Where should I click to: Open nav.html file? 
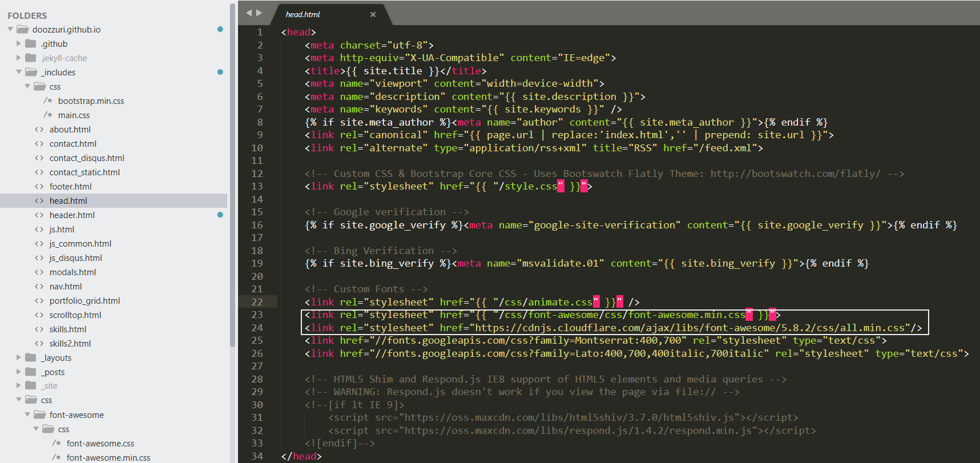pos(66,287)
